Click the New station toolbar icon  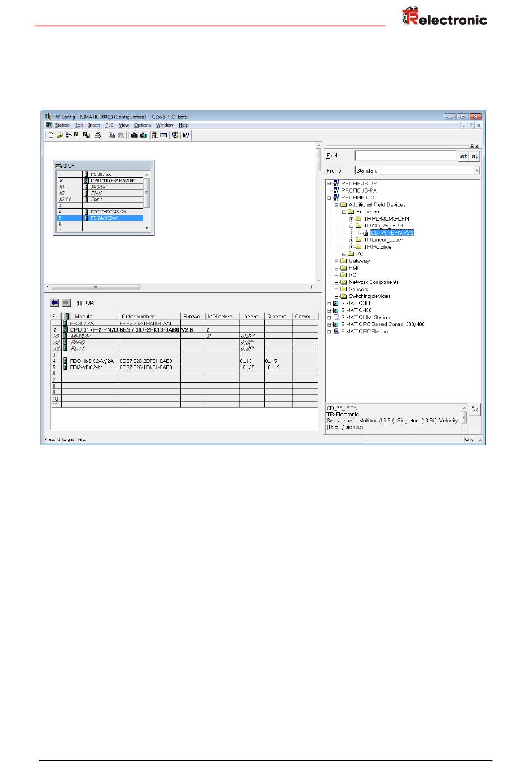pos(50,135)
